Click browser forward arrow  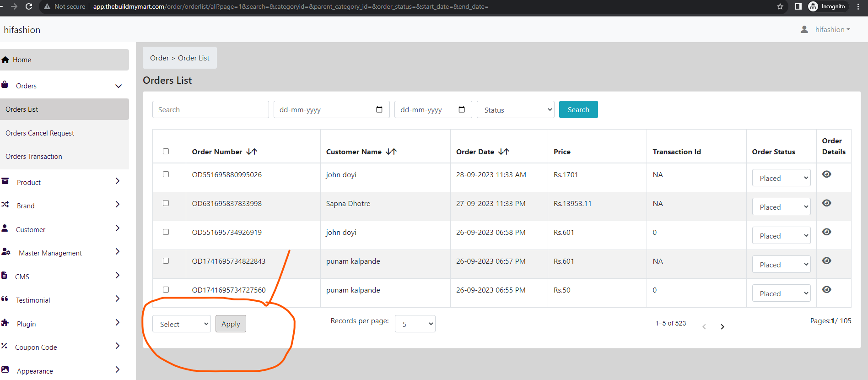(x=14, y=6)
